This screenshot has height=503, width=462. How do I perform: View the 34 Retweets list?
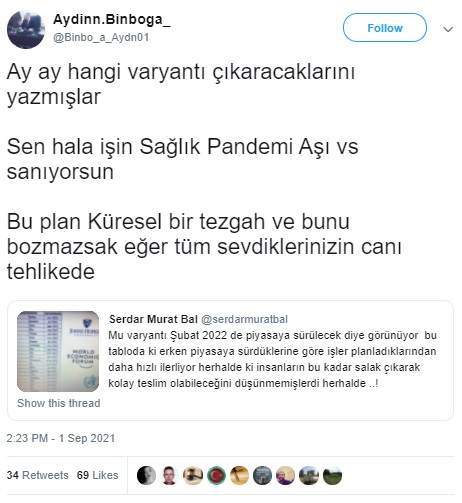pyautogui.click(x=38, y=475)
